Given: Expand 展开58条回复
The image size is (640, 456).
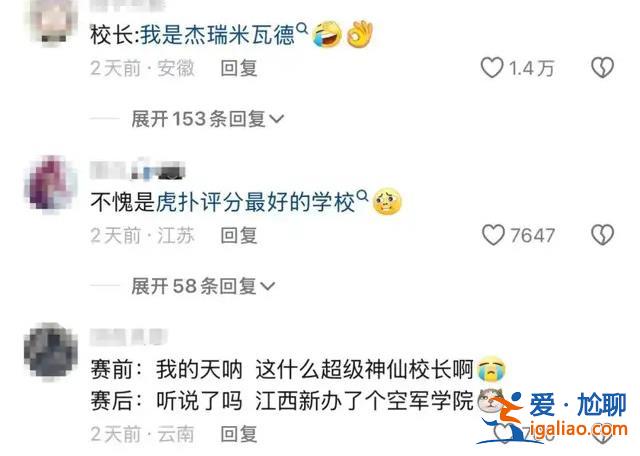Looking at the screenshot, I should click(x=203, y=286).
